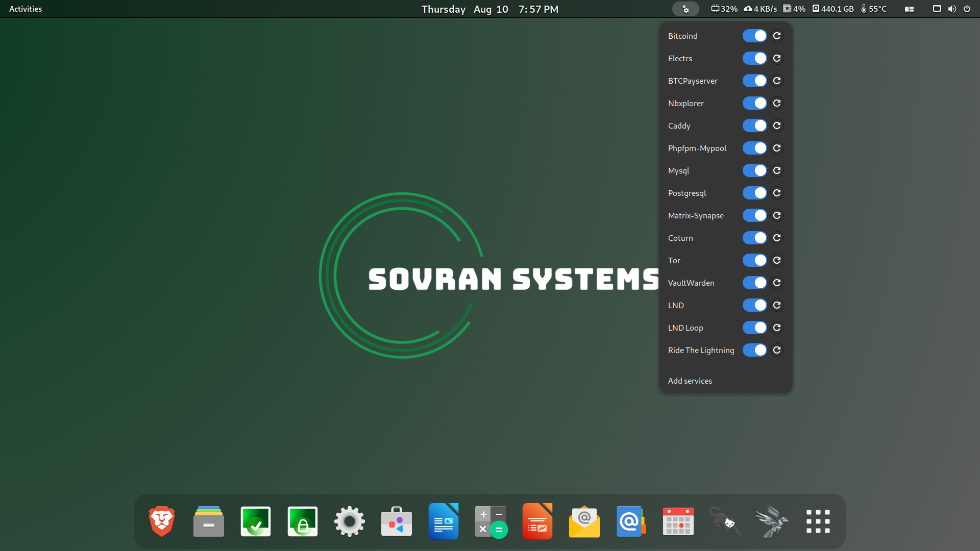Toggle the Tor service switch
This screenshot has height=551, width=980.
tap(754, 260)
